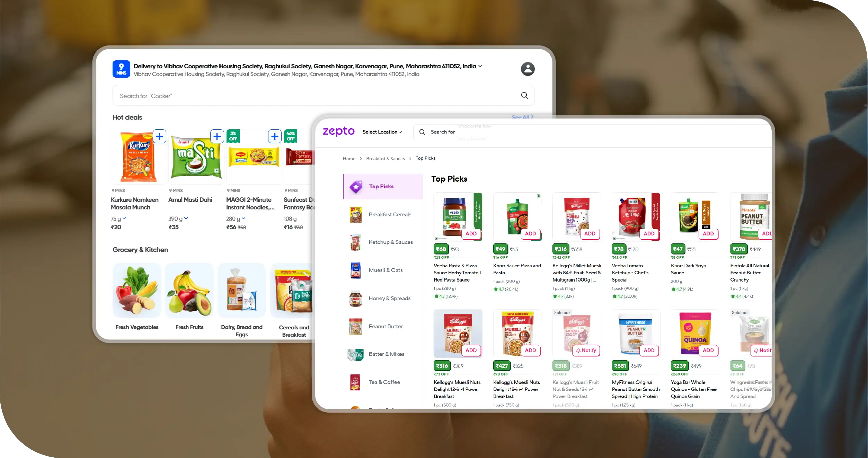
Task: Add Kurkure Namkeen with the plus icon
Action: pyautogui.click(x=159, y=137)
